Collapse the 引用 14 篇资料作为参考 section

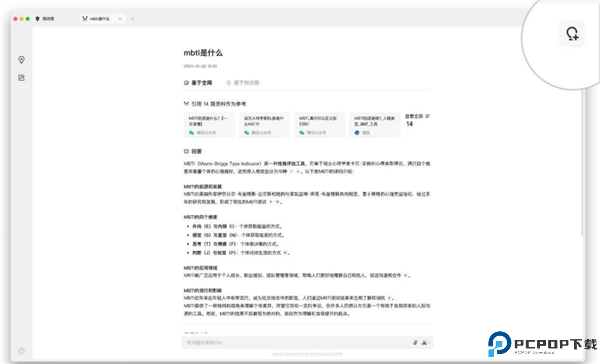pos(215,104)
